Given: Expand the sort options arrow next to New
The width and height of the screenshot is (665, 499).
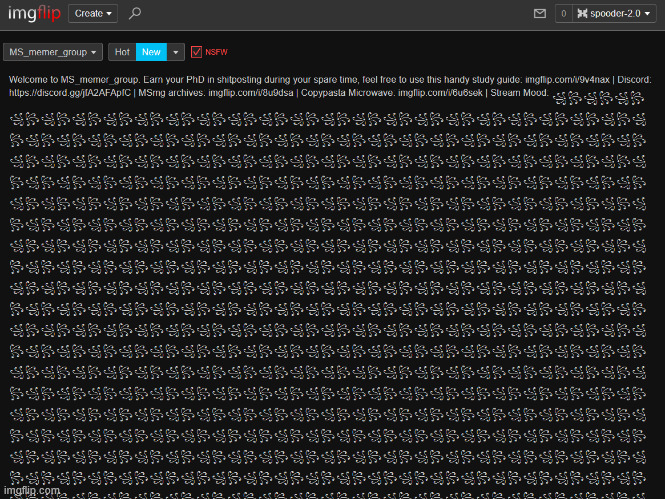Looking at the screenshot, I should point(176,52).
